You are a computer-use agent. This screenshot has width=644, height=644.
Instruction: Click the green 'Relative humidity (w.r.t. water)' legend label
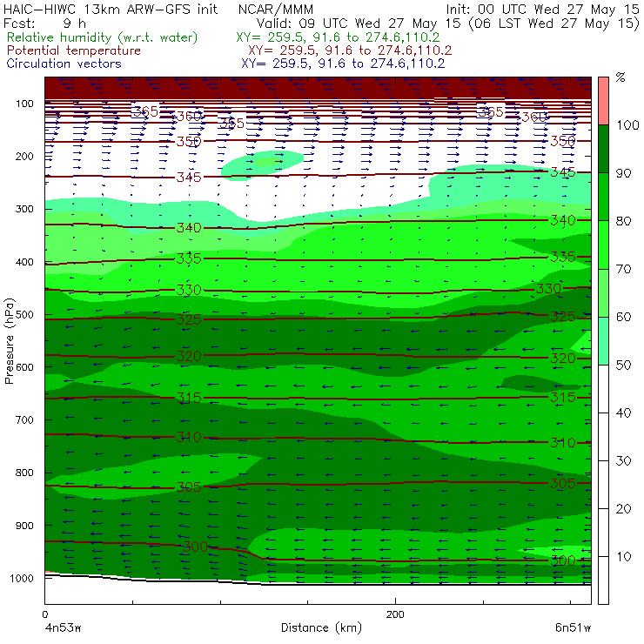(103, 37)
